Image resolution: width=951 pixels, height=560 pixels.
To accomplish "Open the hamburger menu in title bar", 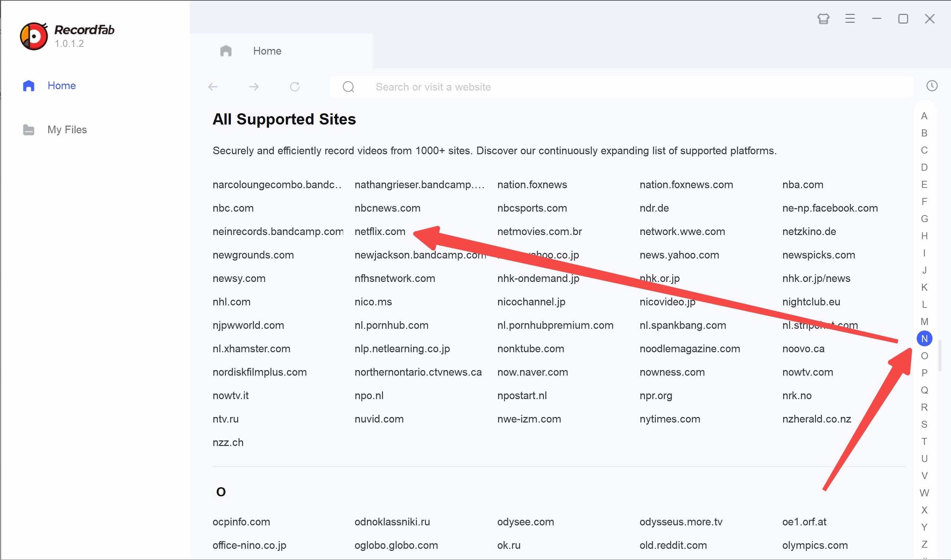I will click(850, 19).
